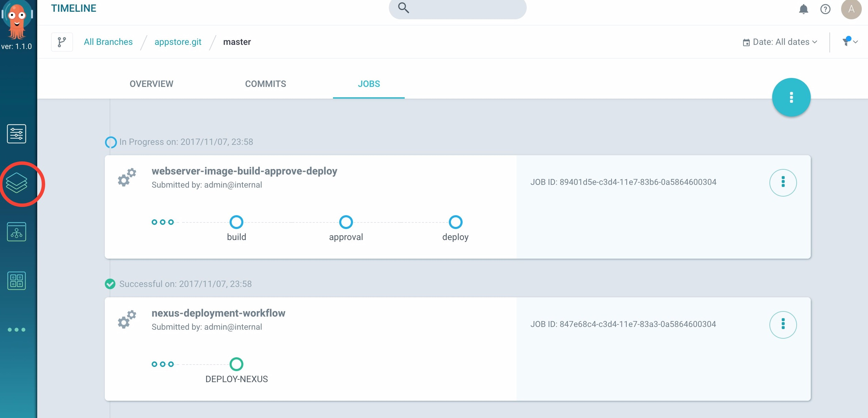Image resolution: width=868 pixels, height=418 pixels.
Task: Open the appstore.git repository link
Action: click(178, 41)
